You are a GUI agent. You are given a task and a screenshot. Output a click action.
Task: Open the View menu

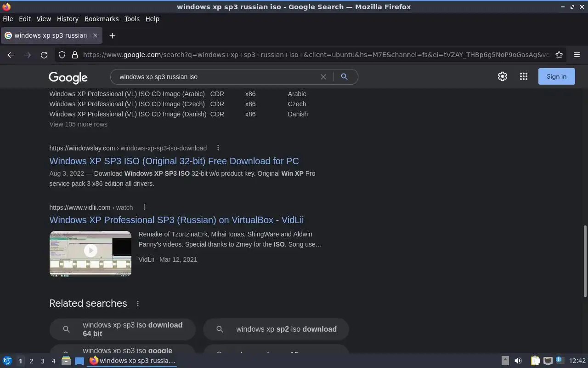(44, 19)
